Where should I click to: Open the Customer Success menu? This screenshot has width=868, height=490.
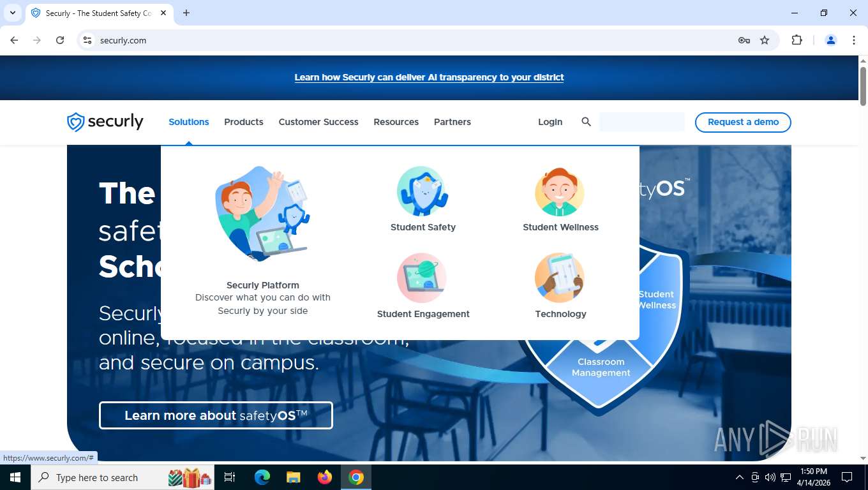(318, 122)
